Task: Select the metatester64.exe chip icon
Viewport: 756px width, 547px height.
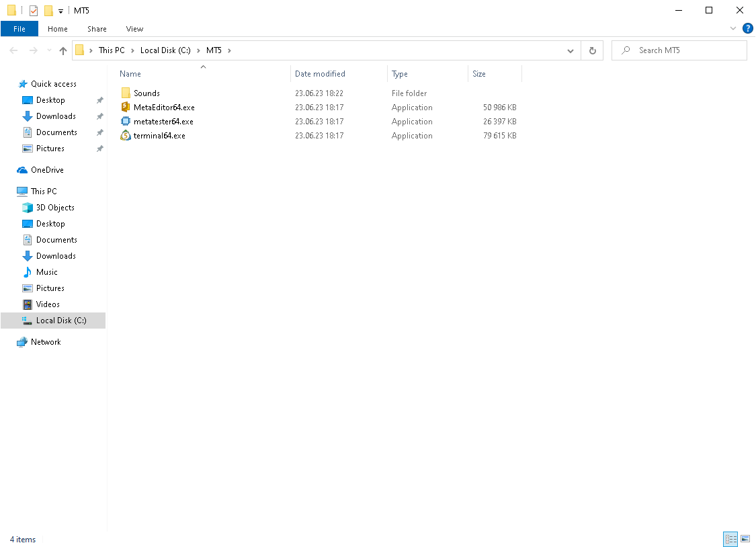Action: (126, 122)
